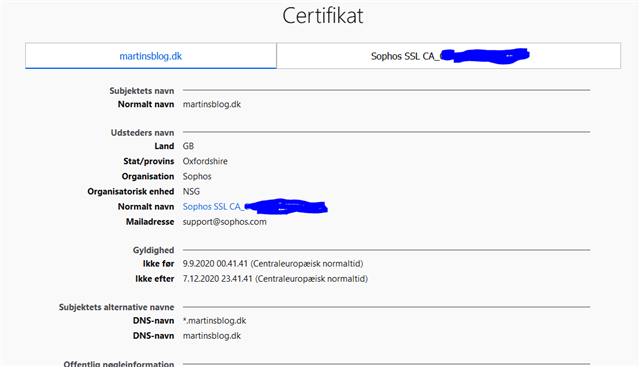This screenshot has height=367, width=640.
Task: Click the Stat/provins field label
Action: point(149,161)
